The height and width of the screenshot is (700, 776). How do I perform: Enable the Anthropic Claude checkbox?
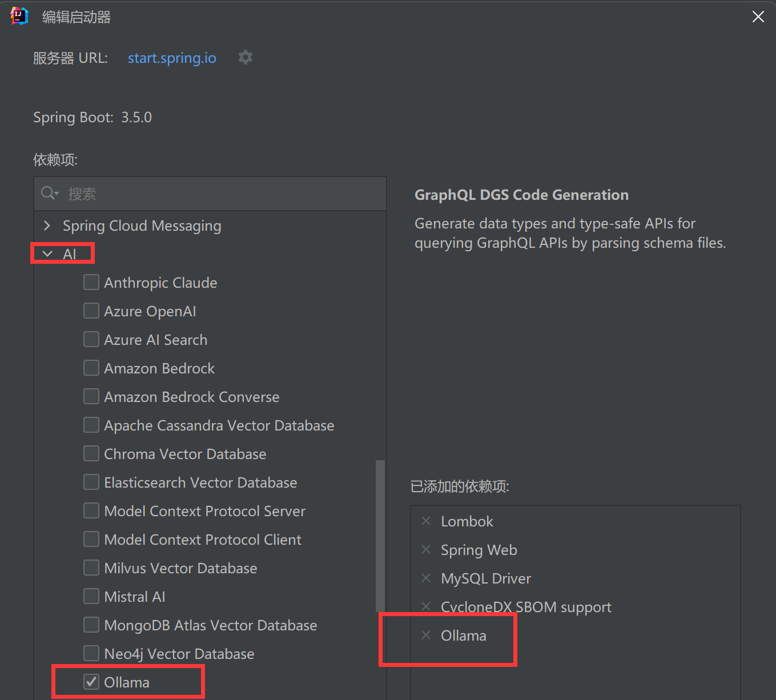coord(91,282)
